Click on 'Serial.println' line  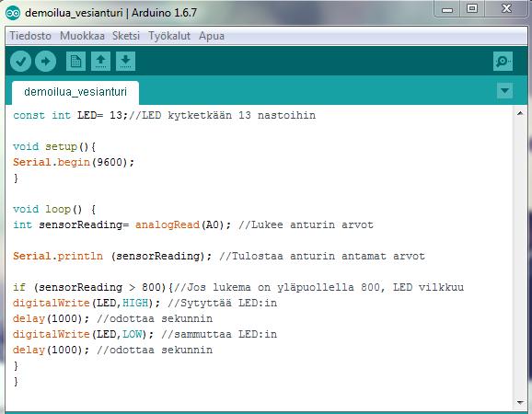(x=58, y=256)
